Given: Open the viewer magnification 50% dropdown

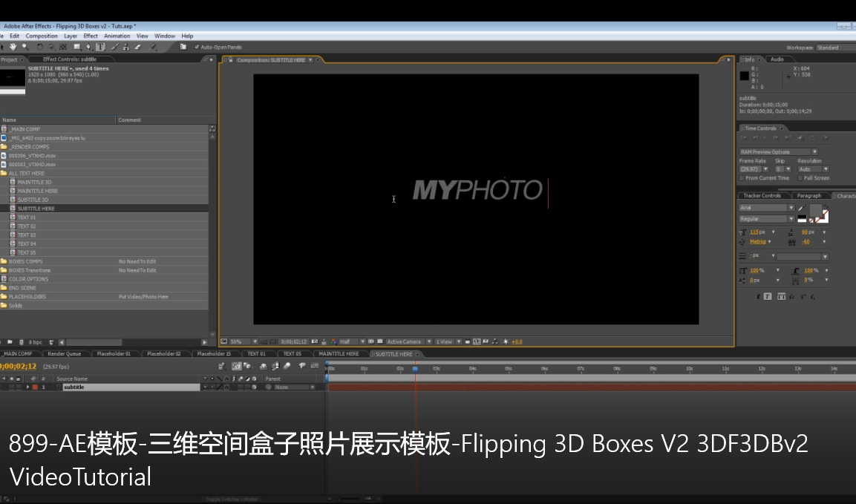Looking at the screenshot, I should (243, 342).
